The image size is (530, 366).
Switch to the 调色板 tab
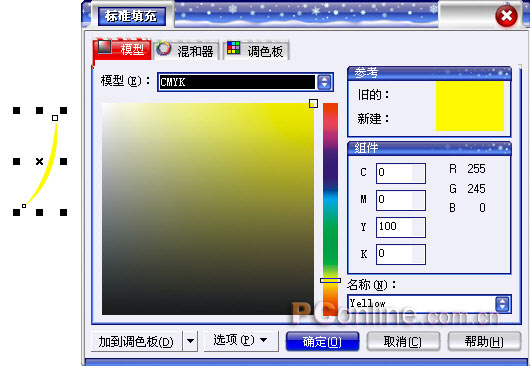[x=257, y=50]
